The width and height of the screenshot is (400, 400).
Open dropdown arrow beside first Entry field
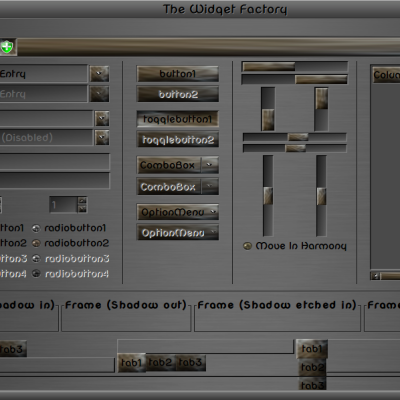(99, 74)
